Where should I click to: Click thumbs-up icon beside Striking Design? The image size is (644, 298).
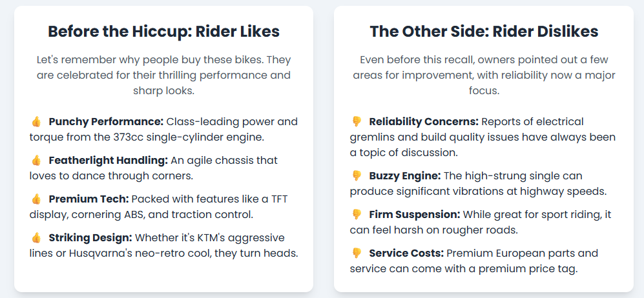(x=36, y=237)
